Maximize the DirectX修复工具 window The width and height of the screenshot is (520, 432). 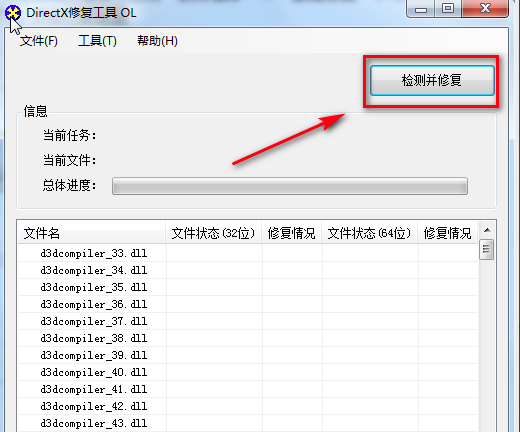point(448,9)
